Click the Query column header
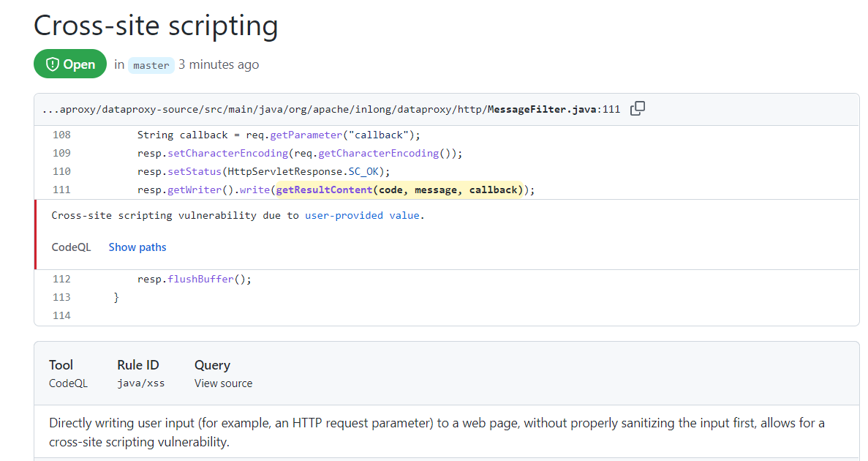Viewport: 868px width, 461px height. click(212, 364)
